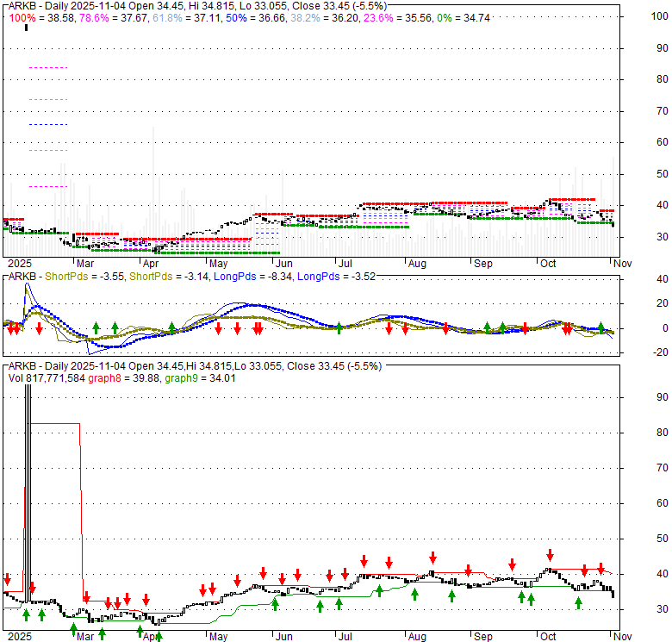672x642 pixels.
Task: Click the red sell arrow above October peak, bottom chart
Action: pos(550,555)
